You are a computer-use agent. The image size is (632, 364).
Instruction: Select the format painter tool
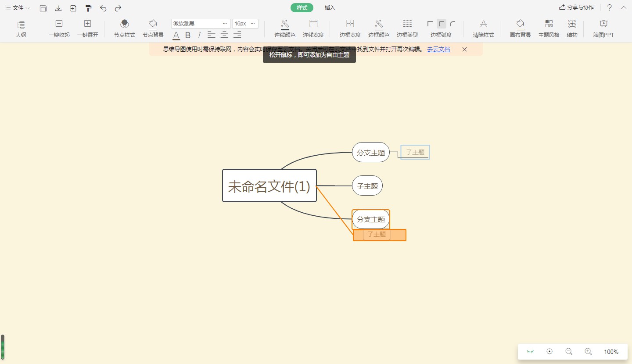coord(88,8)
